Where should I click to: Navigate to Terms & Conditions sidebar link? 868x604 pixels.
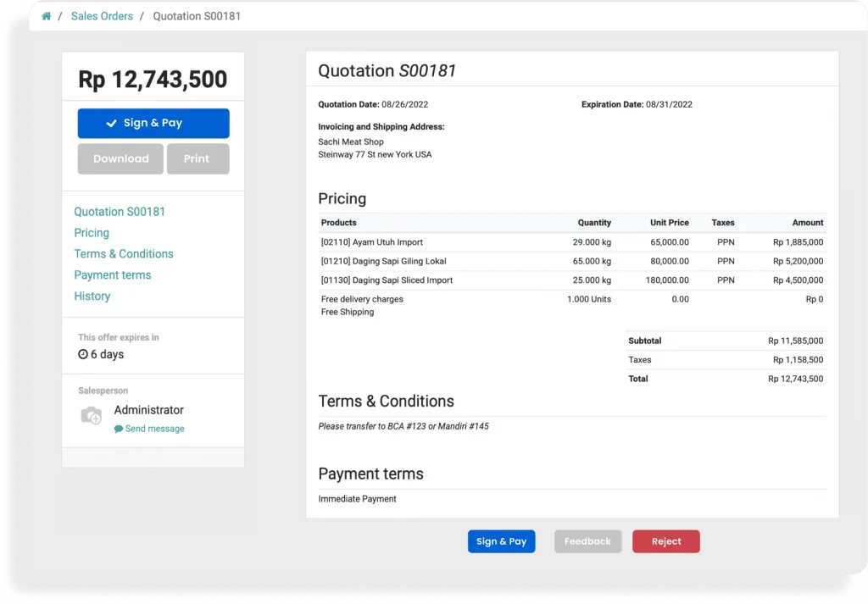124,254
